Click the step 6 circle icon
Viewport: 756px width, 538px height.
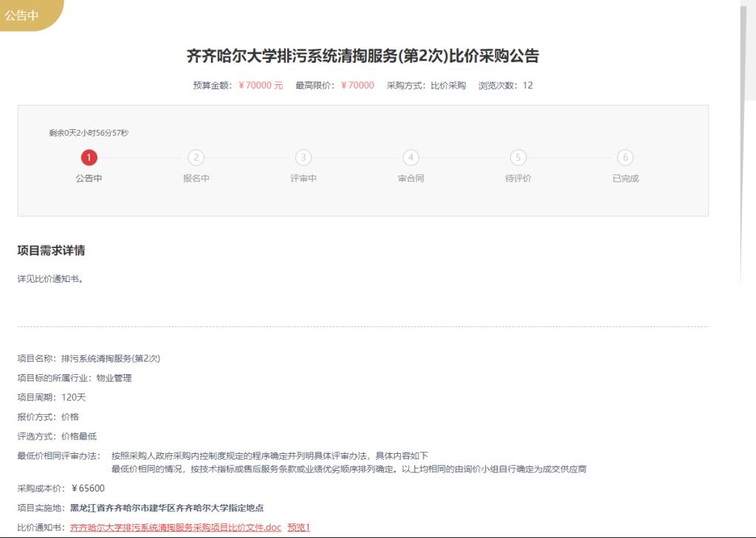tap(625, 157)
